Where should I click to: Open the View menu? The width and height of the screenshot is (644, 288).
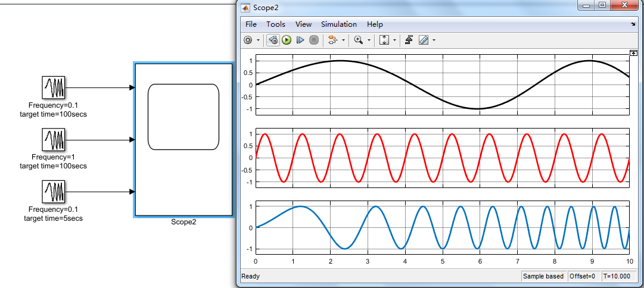tap(303, 24)
